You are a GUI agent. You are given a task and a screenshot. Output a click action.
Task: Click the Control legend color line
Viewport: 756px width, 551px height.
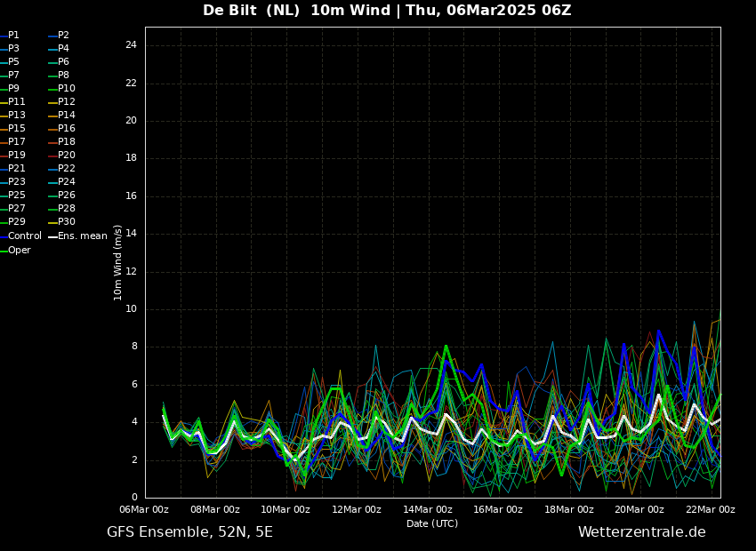[4, 236]
